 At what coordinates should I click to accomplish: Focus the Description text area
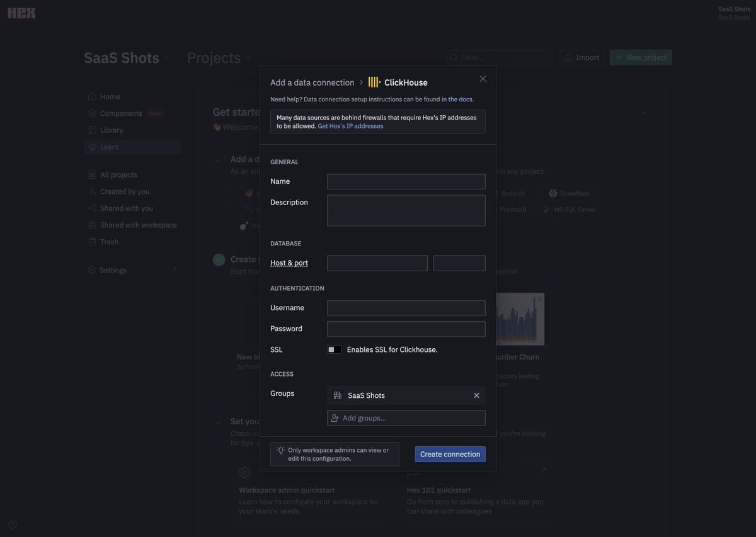click(406, 210)
